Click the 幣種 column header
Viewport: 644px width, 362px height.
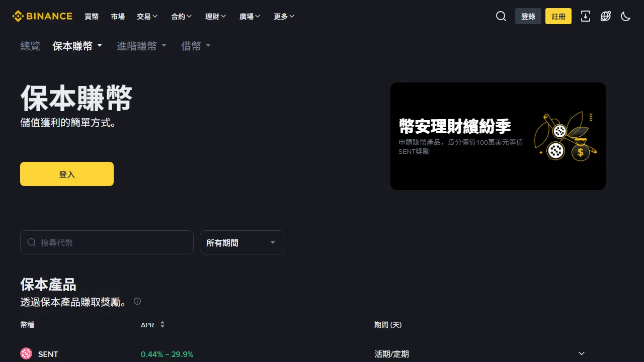(x=27, y=325)
